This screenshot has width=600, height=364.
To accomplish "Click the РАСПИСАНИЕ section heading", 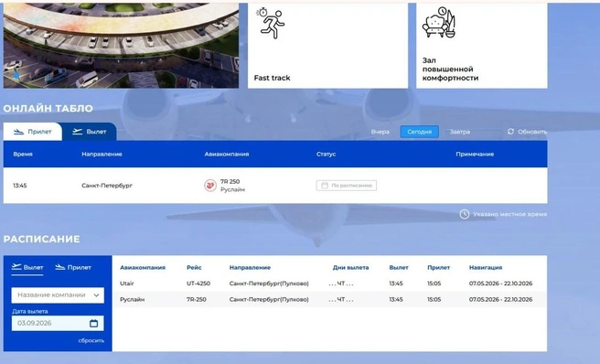I will [x=42, y=240].
